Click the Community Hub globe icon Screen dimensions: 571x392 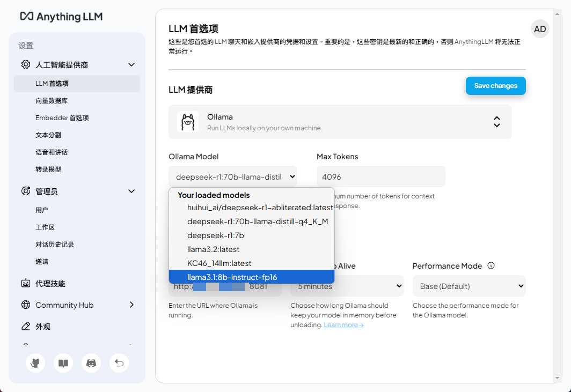pos(26,305)
